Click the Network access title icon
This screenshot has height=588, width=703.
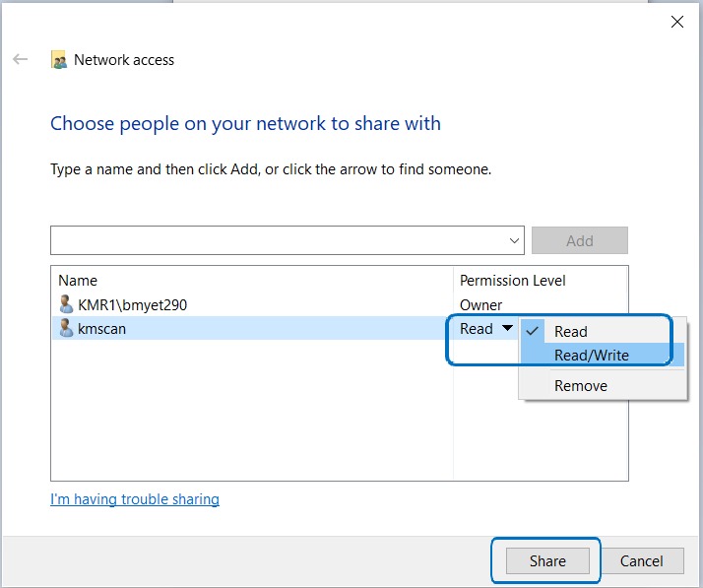coord(59,60)
